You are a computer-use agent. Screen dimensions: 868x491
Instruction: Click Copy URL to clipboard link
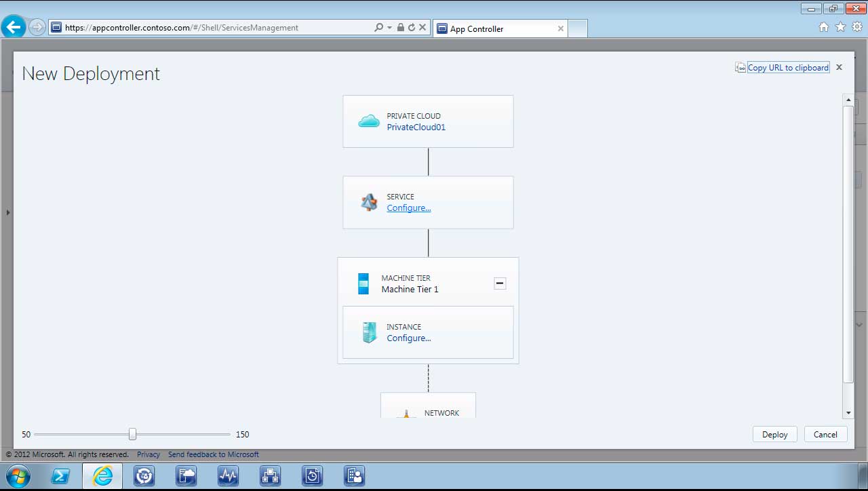pos(788,68)
